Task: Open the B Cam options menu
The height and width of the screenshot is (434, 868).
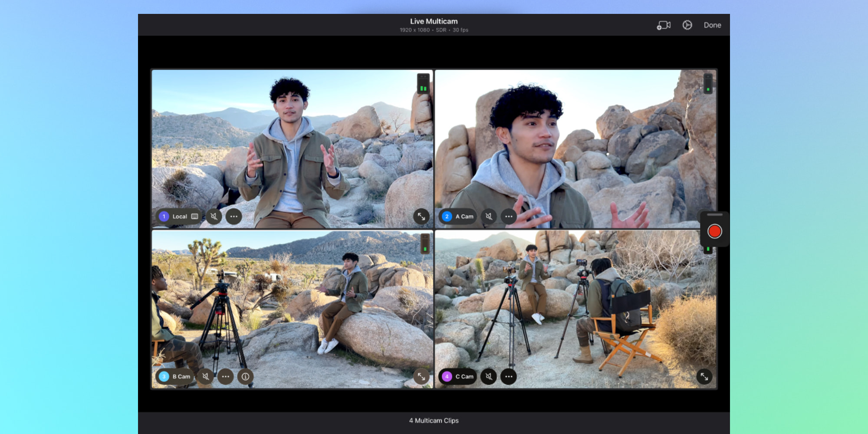Action: coord(225,377)
